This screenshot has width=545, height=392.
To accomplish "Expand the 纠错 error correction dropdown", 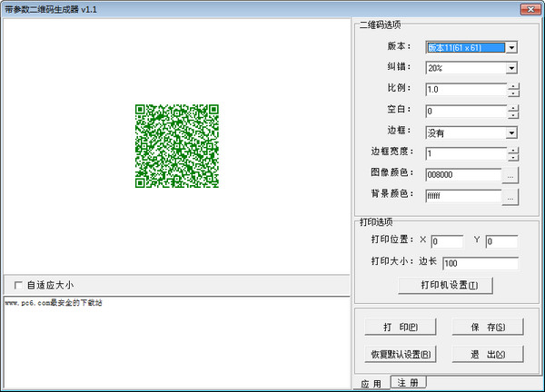I will click(512, 68).
